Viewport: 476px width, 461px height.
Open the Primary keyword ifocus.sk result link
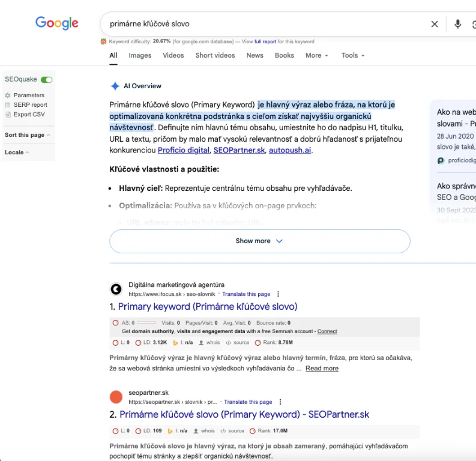(x=207, y=307)
